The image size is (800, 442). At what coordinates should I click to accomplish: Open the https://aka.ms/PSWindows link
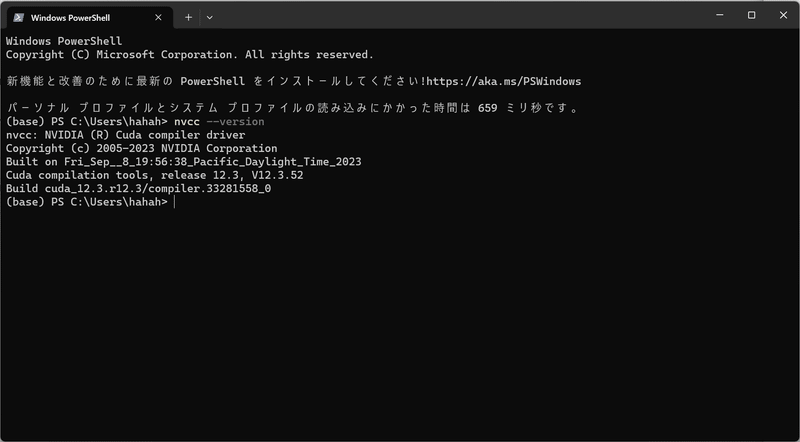504,81
